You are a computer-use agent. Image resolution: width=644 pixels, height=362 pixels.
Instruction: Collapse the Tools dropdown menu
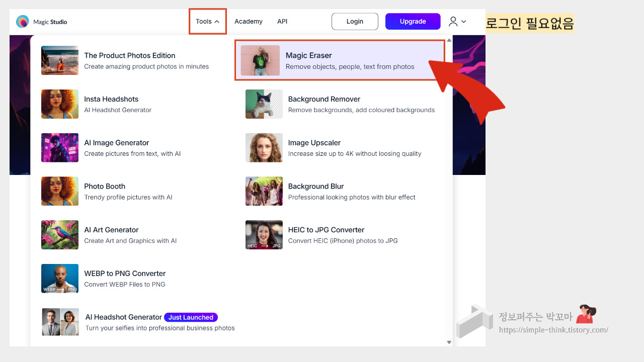click(207, 22)
